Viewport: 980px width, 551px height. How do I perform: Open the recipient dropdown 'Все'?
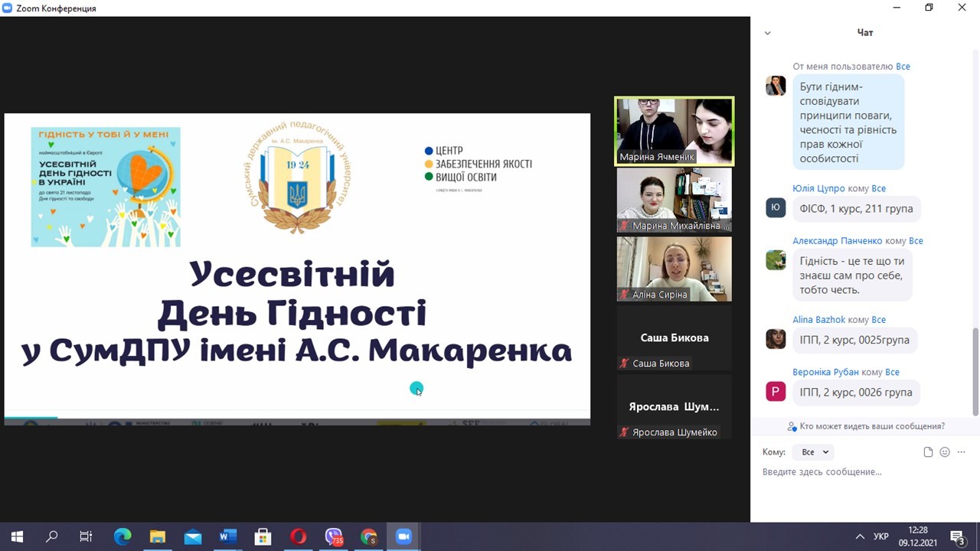pyautogui.click(x=815, y=452)
